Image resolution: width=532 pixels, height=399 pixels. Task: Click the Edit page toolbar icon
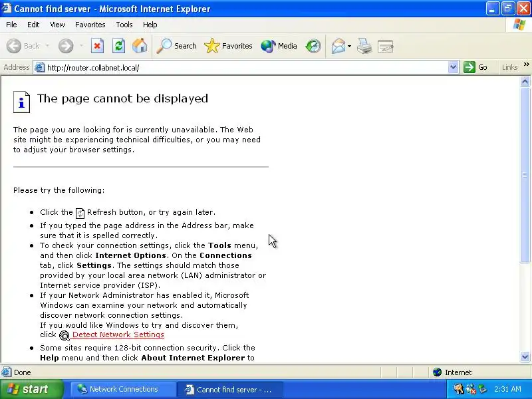386,46
